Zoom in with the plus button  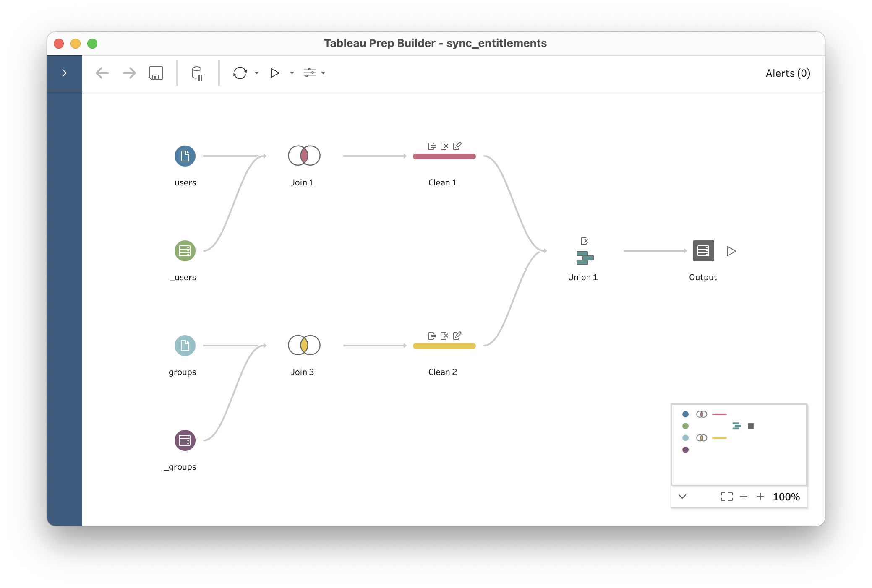click(760, 497)
